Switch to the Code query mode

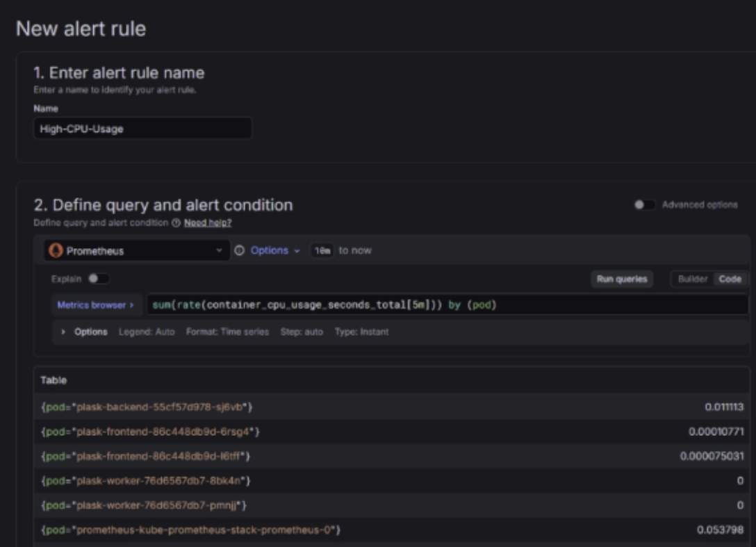pyautogui.click(x=730, y=279)
